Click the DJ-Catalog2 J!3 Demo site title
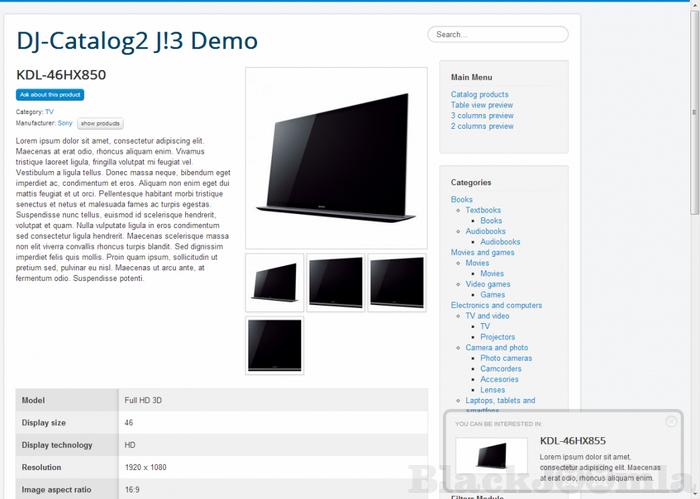 point(137,41)
